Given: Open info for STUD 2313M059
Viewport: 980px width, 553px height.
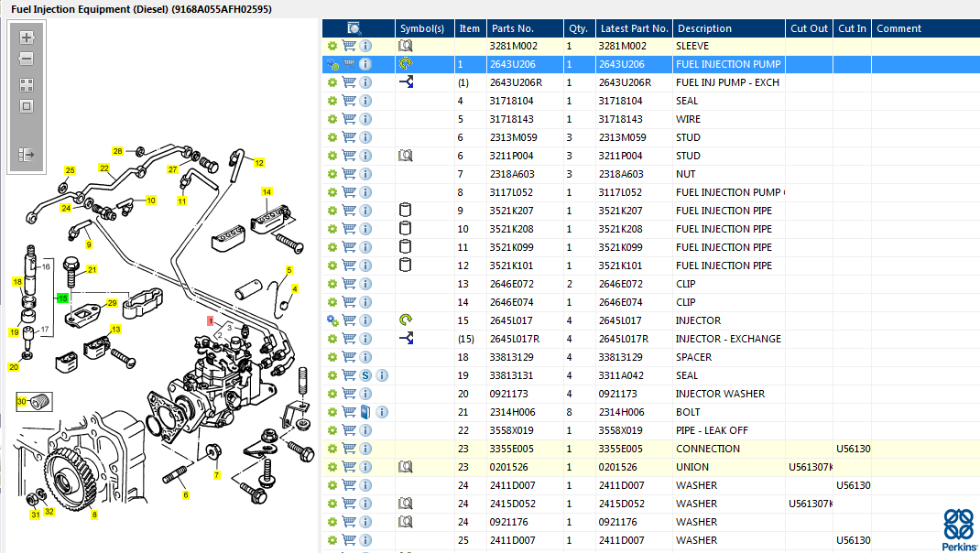Looking at the screenshot, I should click(x=365, y=137).
